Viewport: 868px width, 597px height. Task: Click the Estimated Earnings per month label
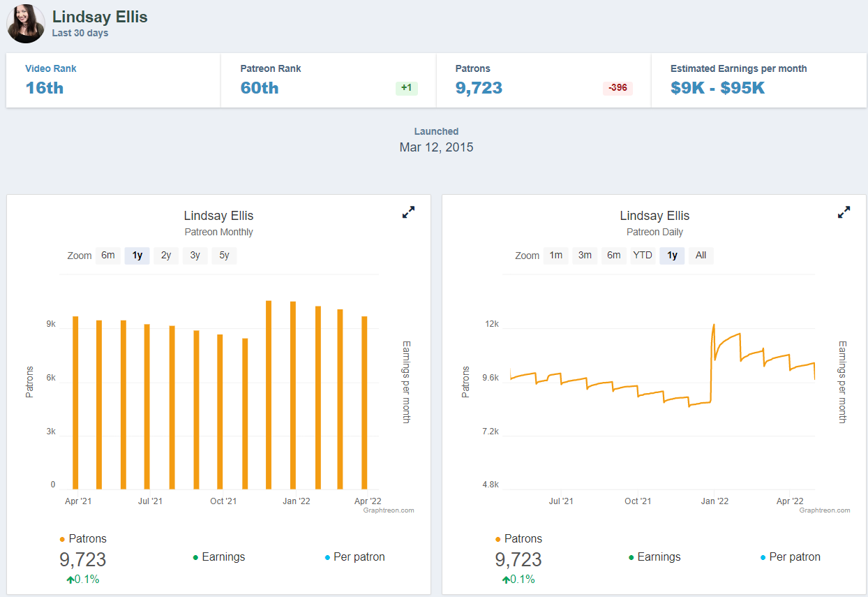click(739, 69)
